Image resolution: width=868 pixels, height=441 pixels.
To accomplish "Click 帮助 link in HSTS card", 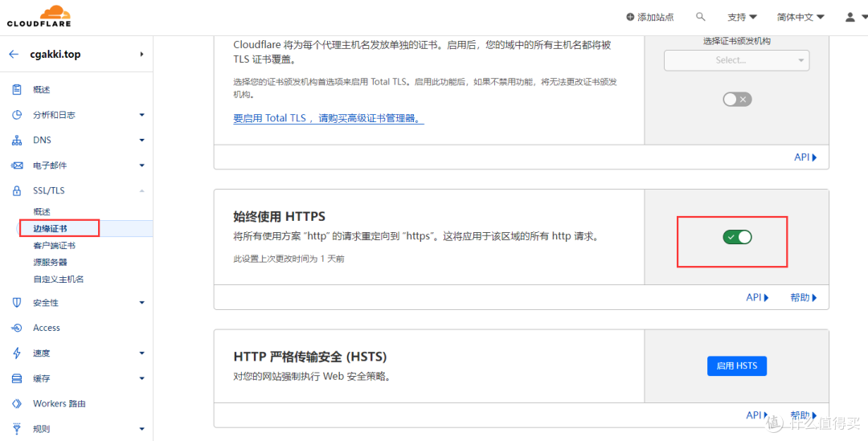I will coord(804,415).
